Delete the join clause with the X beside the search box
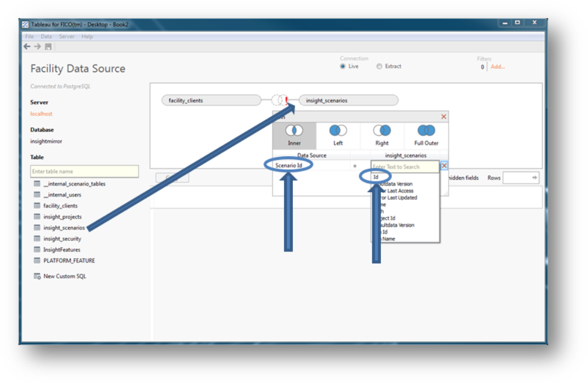The image size is (588, 383). pos(444,166)
